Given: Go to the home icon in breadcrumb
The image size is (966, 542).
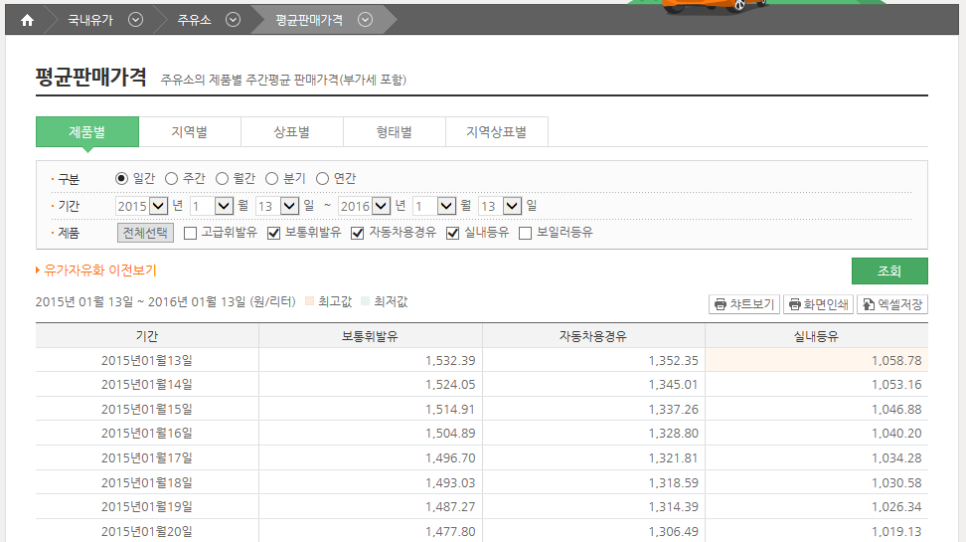Looking at the screenshot, I should tap(27, 20).
